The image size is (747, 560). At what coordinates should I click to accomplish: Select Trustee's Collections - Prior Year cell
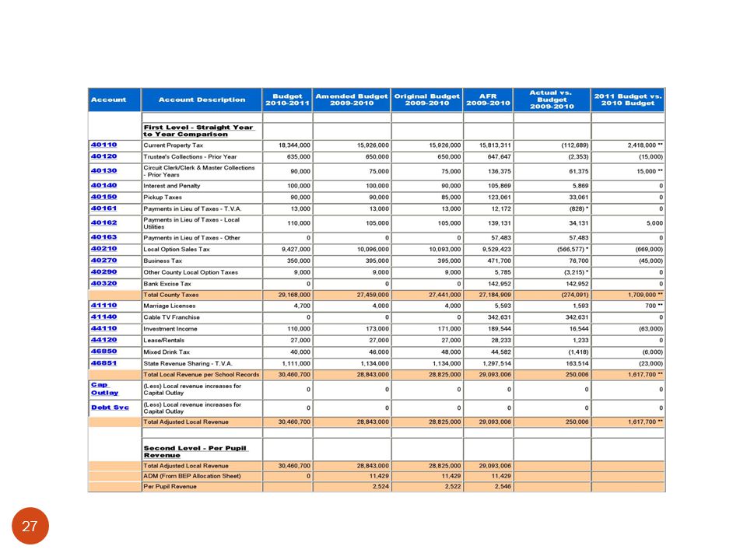click(x=190, y=156)
